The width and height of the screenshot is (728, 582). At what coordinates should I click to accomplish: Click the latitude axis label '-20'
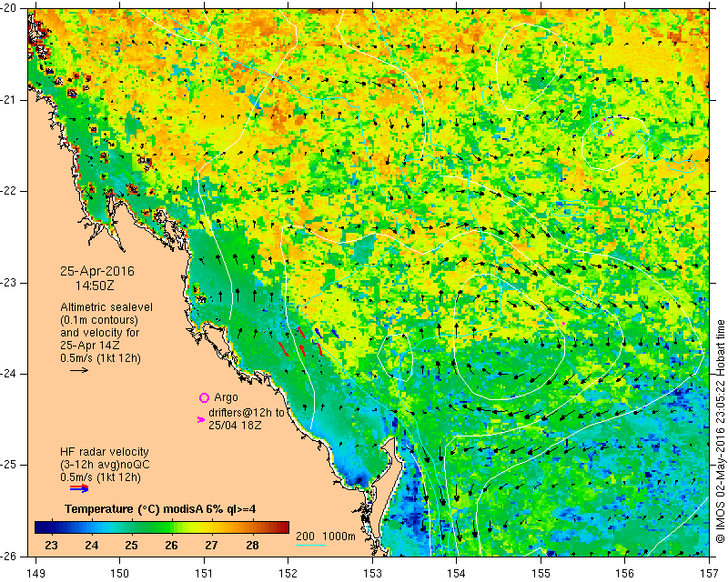(x=9, y=9)
